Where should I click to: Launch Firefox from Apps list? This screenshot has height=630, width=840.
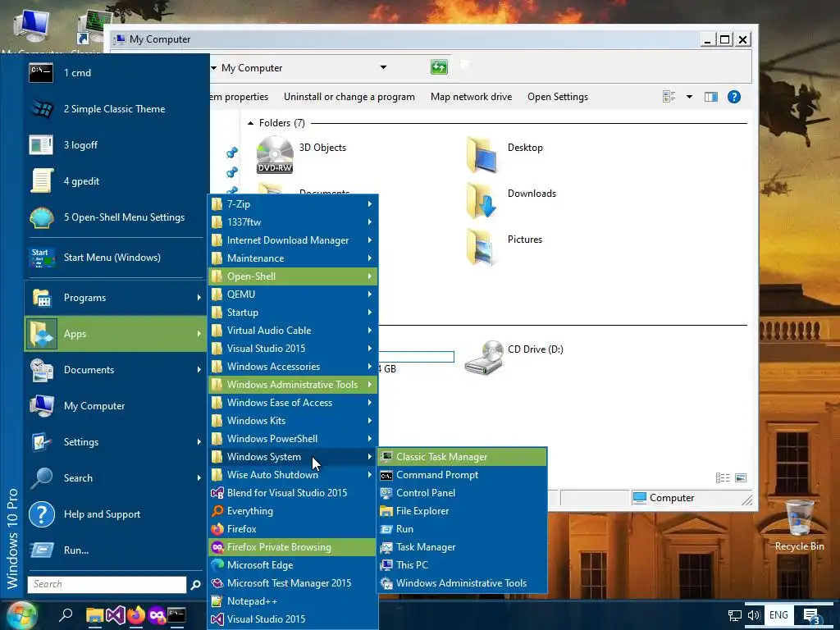point(293,529)
